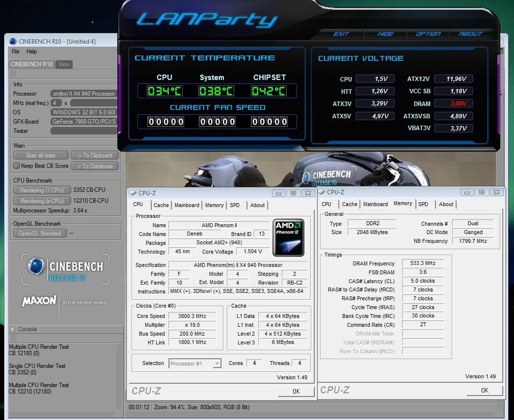Switch to the View tab in Cinebench
The image size is (514, 420).
[x=64, y=64]
